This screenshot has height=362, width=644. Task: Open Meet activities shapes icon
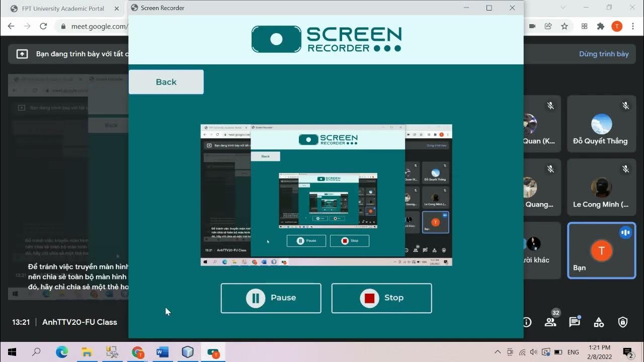pos(599,322)
